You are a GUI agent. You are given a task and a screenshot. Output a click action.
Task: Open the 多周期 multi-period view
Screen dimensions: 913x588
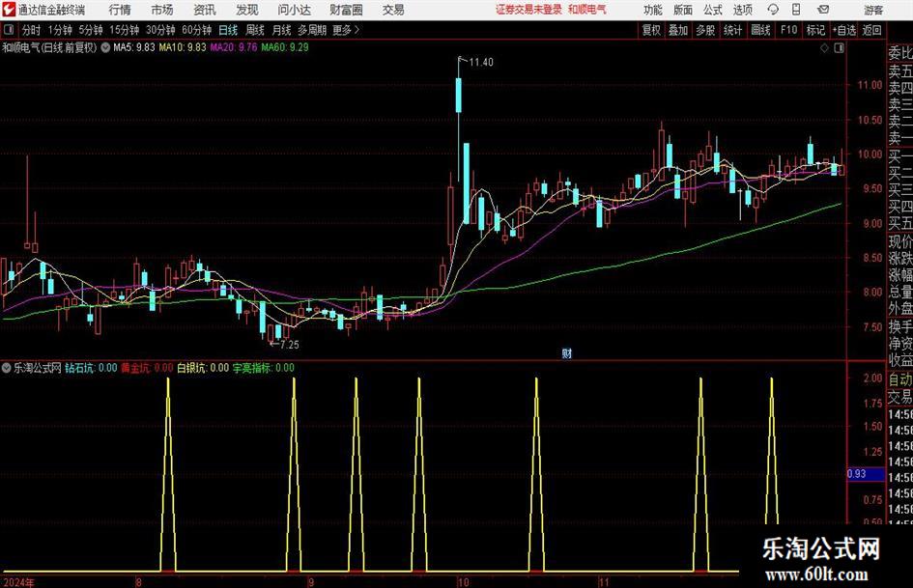312,30
